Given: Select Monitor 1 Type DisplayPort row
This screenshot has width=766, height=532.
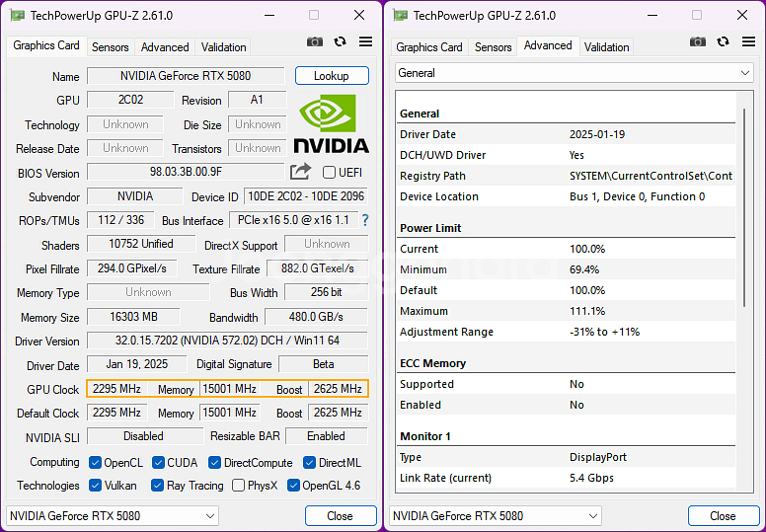Looking at the screenshot, I should click(x=567, y=457).
